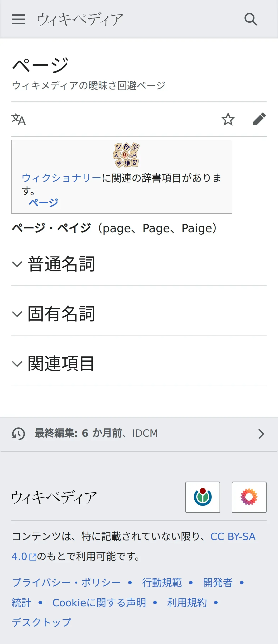Open the Wikimedia Foundation logo button
The height and width of the screenshot is (644, 278).
pos(202,497)
